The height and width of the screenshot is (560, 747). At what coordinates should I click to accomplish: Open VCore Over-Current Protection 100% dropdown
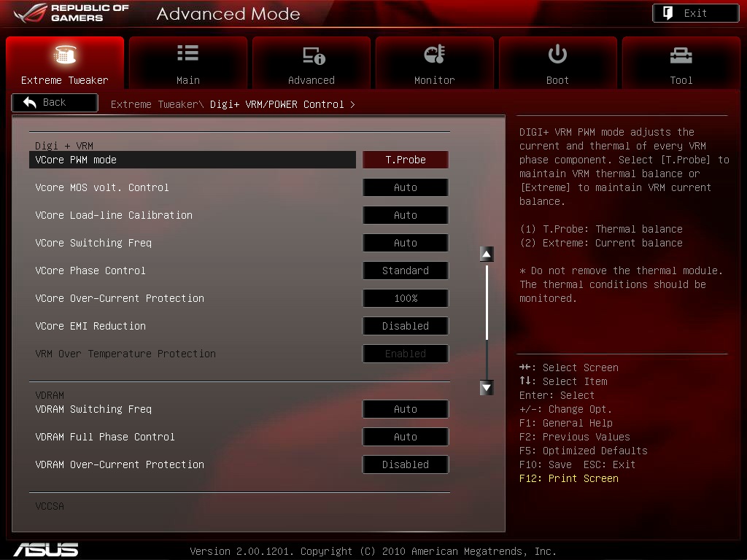[x=406, y=298]
